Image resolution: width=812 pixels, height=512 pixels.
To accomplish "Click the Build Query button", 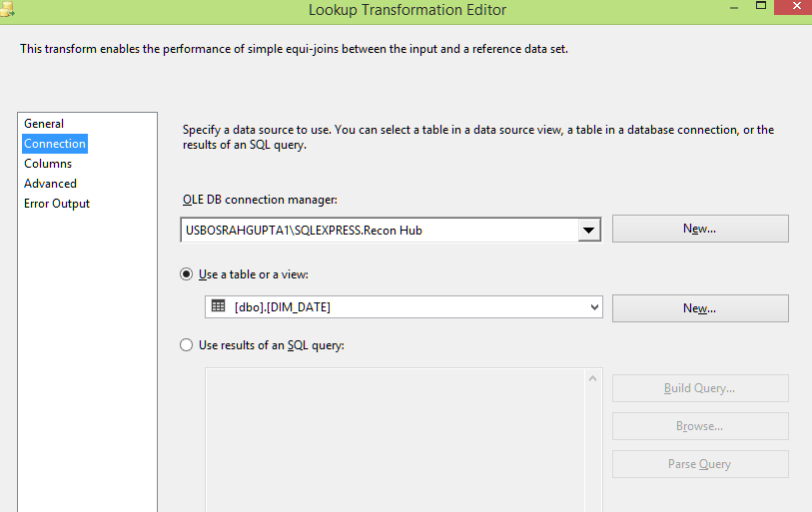I will click(x=700, y=388).
